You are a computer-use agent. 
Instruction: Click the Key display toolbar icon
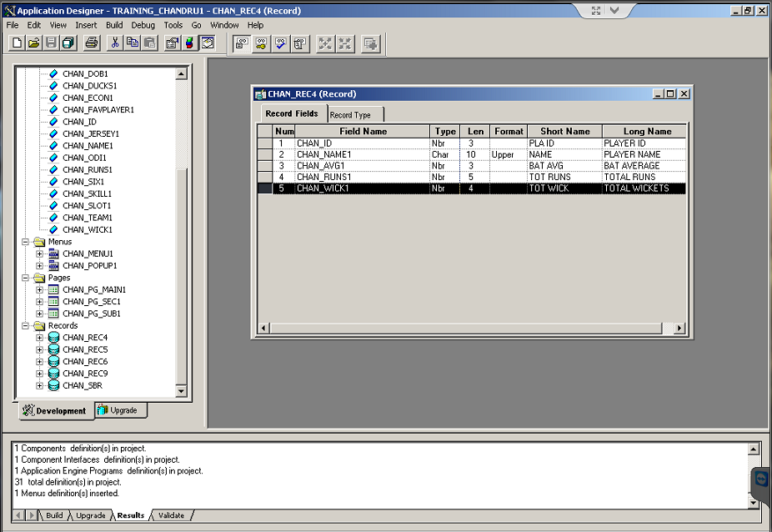[261, 43]
